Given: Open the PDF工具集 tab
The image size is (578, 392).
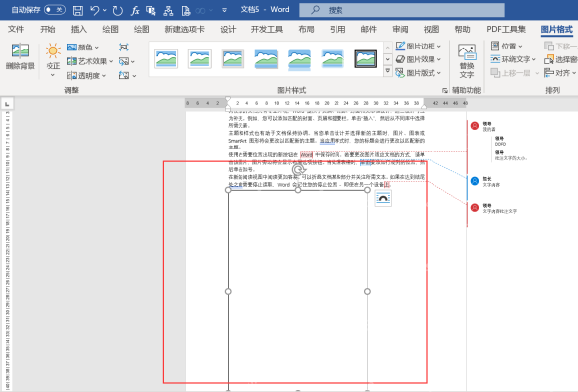Looking at the screenshot, I should tap(506, 29).
